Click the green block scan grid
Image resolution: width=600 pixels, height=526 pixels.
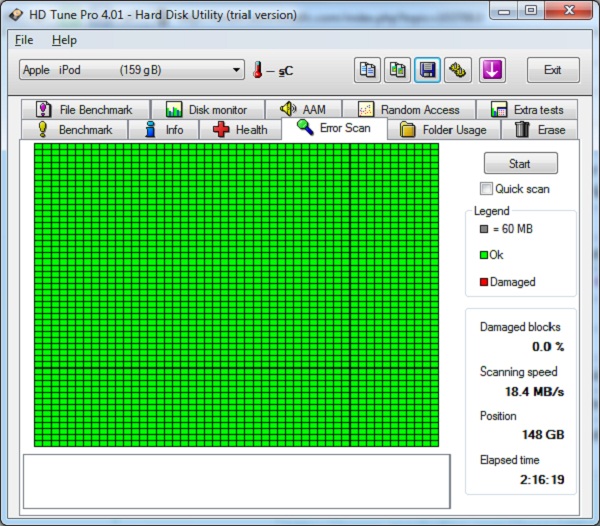pyautogui.click(x=236, y=295)
